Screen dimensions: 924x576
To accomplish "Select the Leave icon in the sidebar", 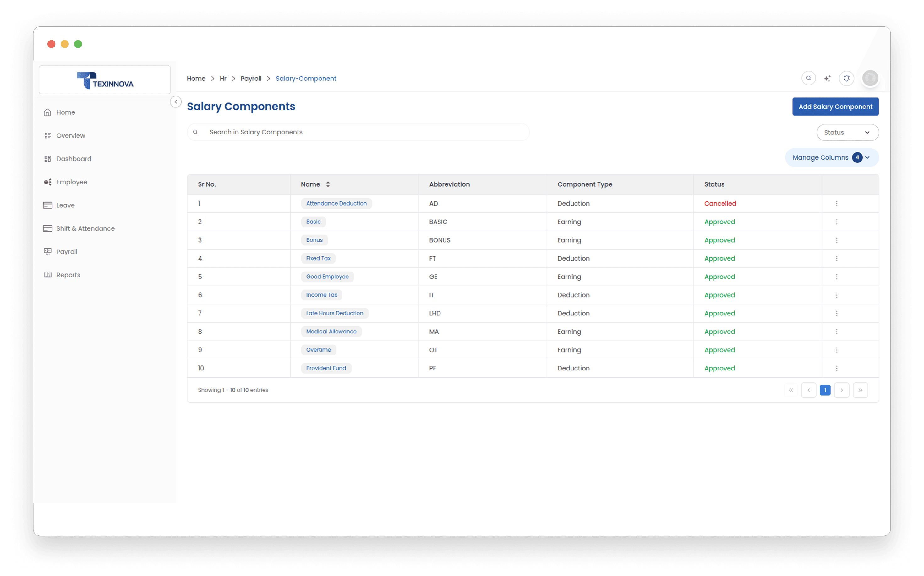I will click(48, 205).
